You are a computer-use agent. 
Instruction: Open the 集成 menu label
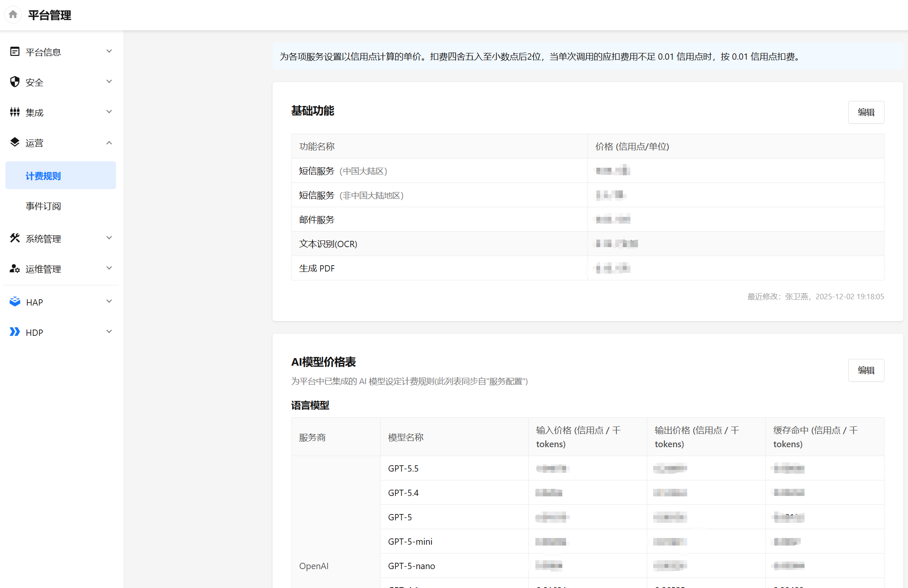pos(34,113)
